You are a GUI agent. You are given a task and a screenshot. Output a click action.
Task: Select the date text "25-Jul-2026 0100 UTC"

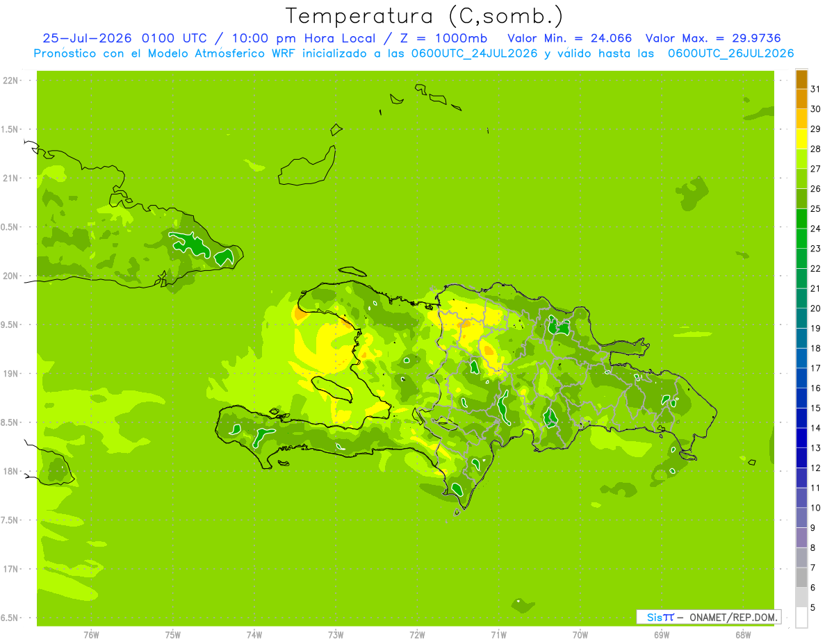[124, 38]
